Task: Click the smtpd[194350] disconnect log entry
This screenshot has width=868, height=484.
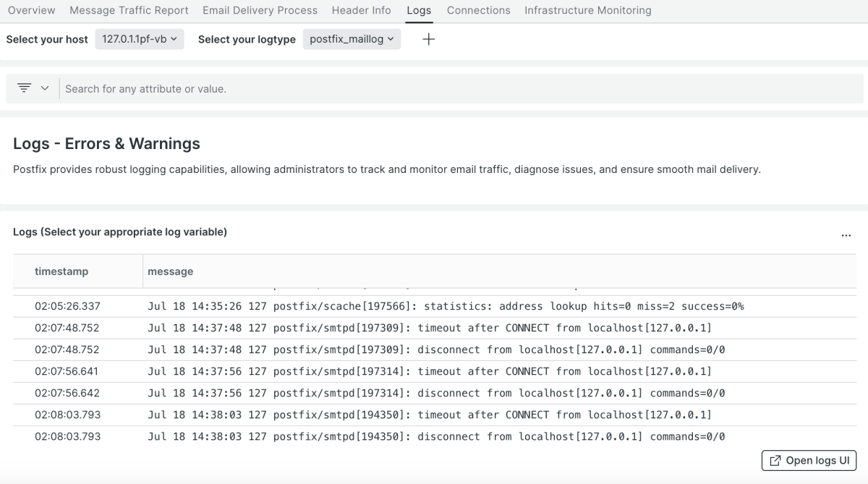Action: [x=436, y=436]
